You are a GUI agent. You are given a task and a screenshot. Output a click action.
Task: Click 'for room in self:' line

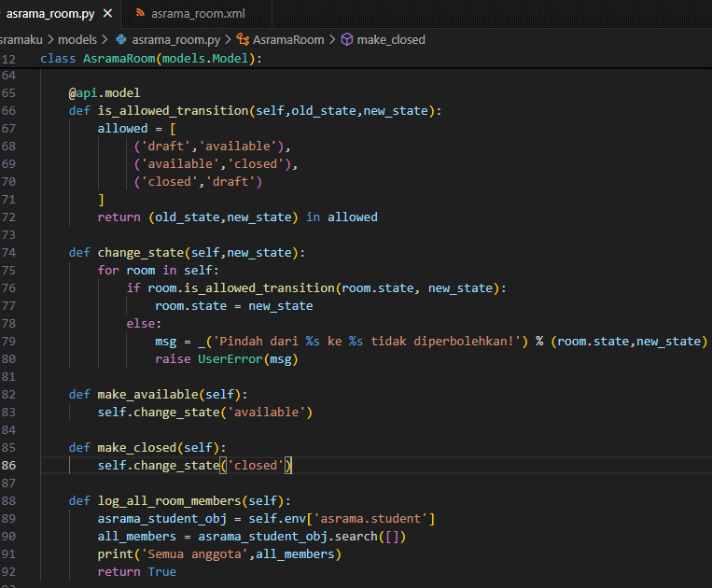(158, 270)
